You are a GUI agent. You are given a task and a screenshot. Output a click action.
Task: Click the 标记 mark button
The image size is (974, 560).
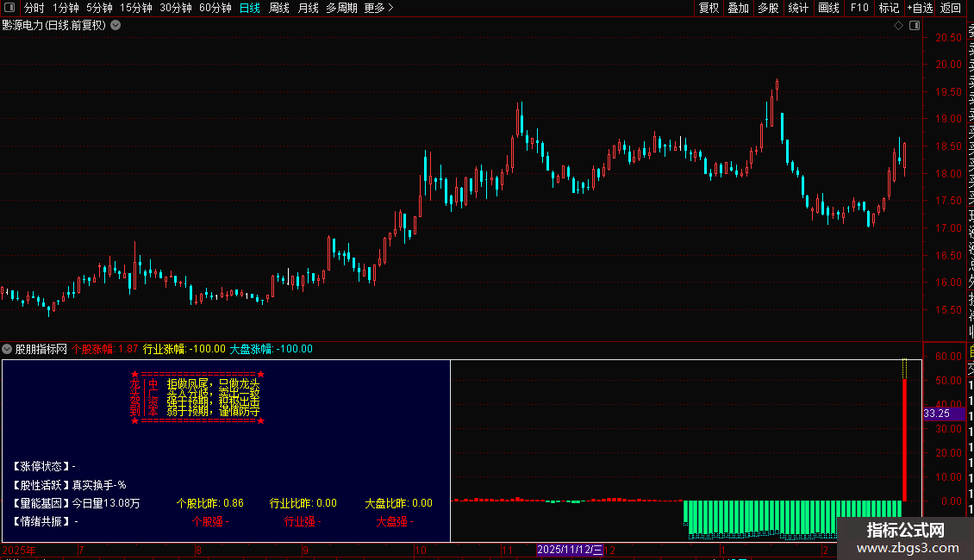(889, 8)
